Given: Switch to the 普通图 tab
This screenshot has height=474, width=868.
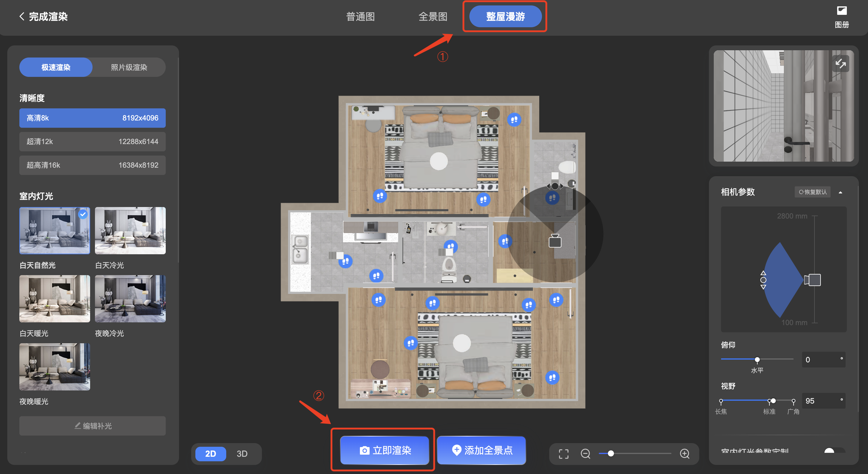Looking at the screenshot, I should pos(360,17).
